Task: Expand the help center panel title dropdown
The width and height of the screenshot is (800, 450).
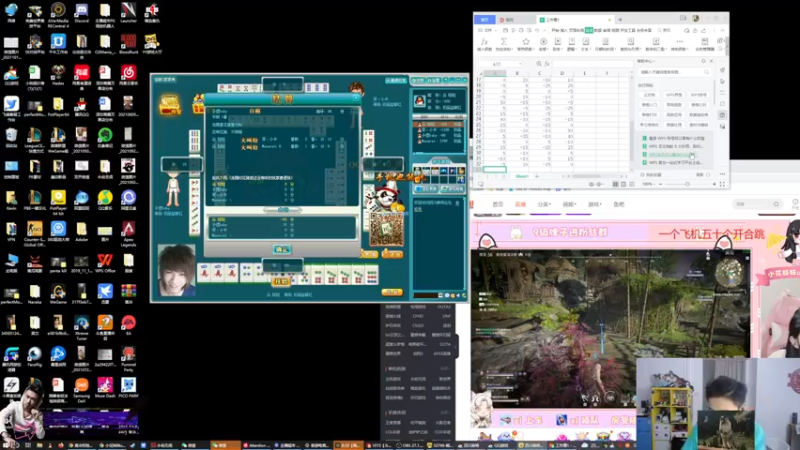Action: pos(655,61)
